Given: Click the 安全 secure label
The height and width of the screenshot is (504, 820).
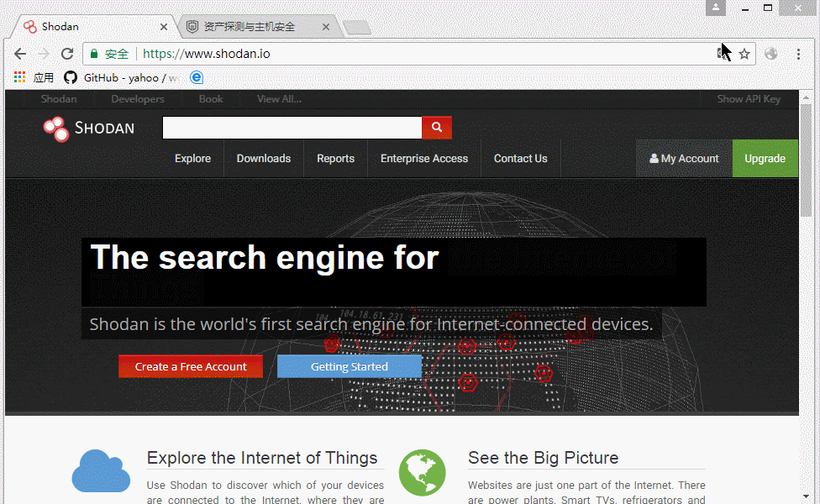Looking at the screenshot, I should pos(116,54).
